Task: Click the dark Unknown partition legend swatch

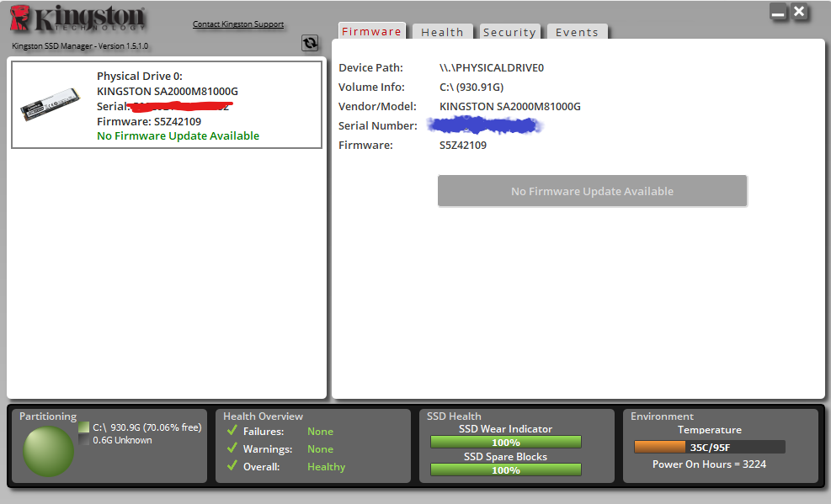Action: pos(83,440)
